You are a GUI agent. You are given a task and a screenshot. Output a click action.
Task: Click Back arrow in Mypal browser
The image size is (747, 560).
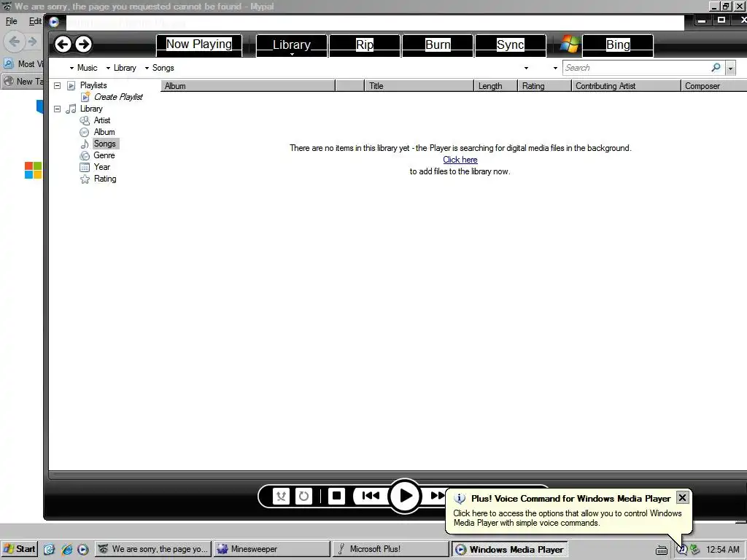coord(15,42)
